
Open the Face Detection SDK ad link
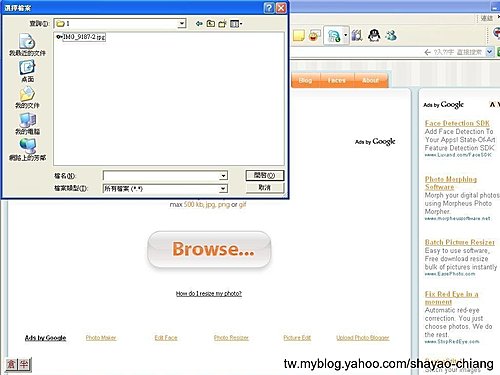pyautogui.click(x=457, y=123)
